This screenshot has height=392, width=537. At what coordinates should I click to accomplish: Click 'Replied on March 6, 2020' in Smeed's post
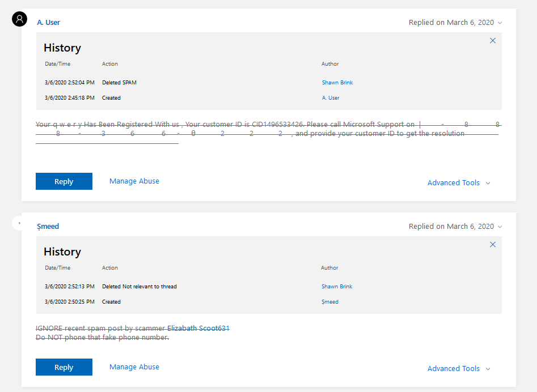pyautogui.click(x=451, y=227)
